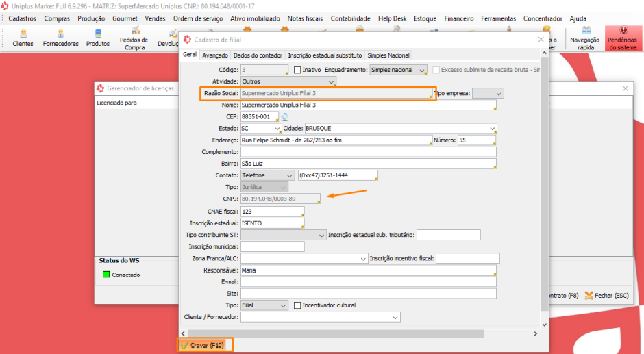Open the Cadastros menu
The height and width of the screenshot is (354, 644).
[22, 18]
